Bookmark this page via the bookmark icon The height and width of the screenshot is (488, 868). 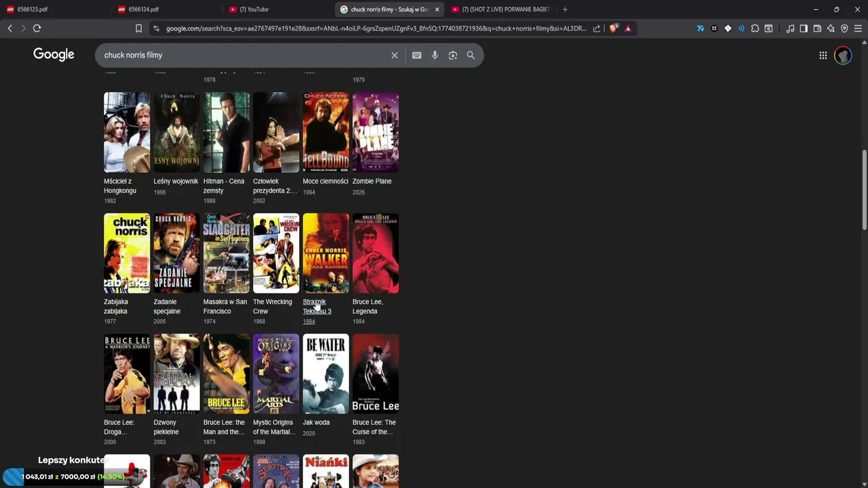[x=138, y=28]
